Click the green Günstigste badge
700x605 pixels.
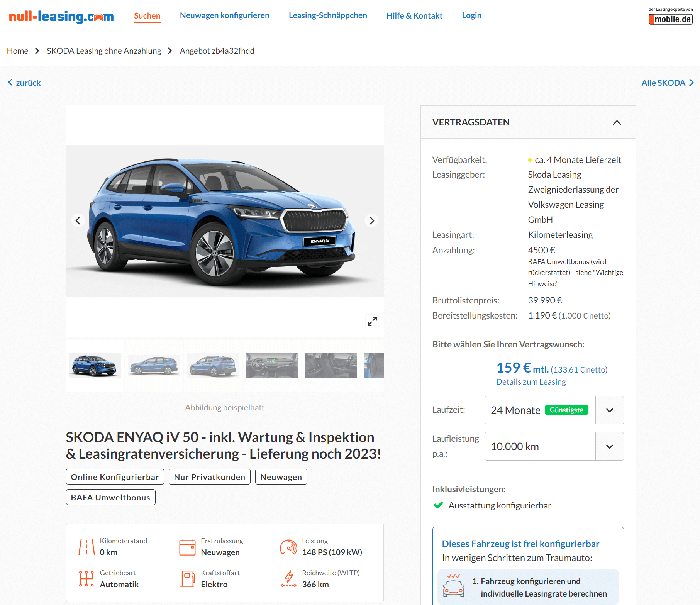(566, 410)
